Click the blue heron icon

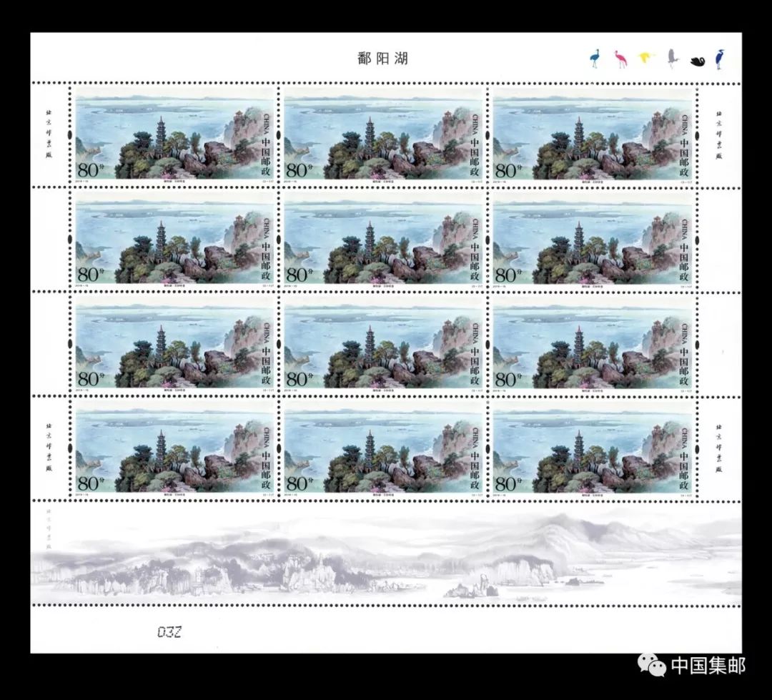(x=719, y=59)
